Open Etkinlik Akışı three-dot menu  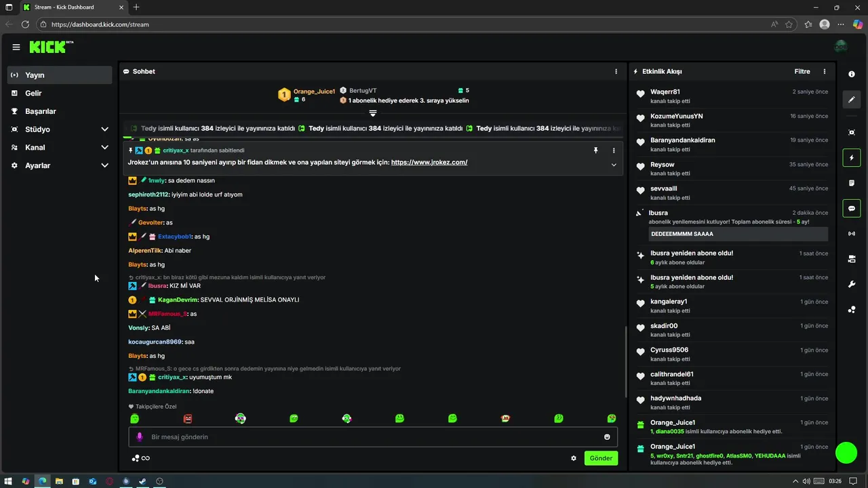point(825,71)
